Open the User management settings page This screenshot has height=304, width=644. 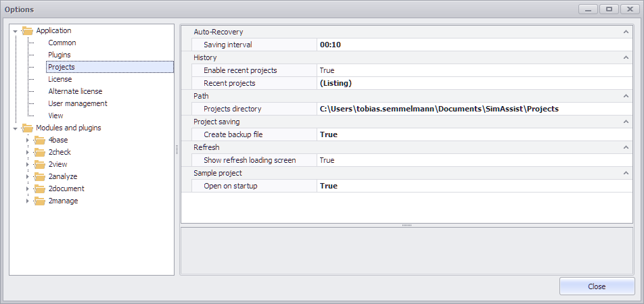[77, 103]
